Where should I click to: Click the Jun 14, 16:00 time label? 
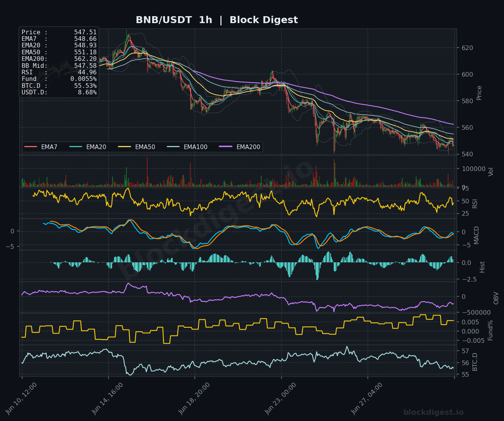[108, 399]
